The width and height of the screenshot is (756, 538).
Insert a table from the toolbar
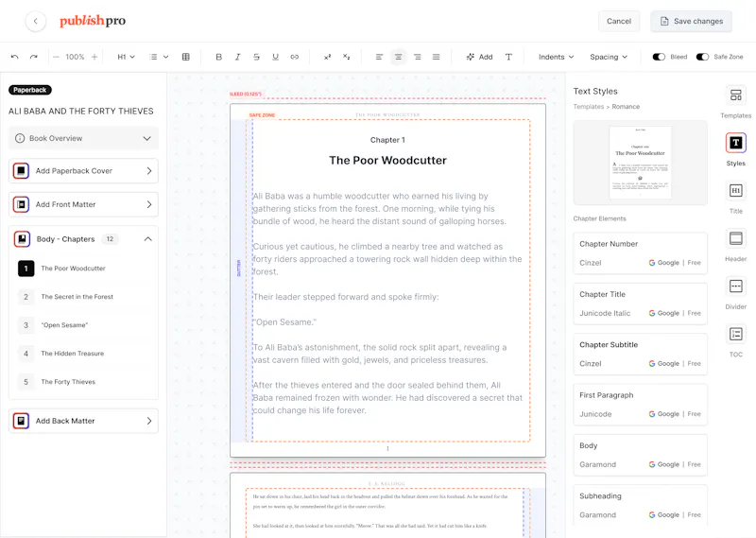click(x=185, y=57)
